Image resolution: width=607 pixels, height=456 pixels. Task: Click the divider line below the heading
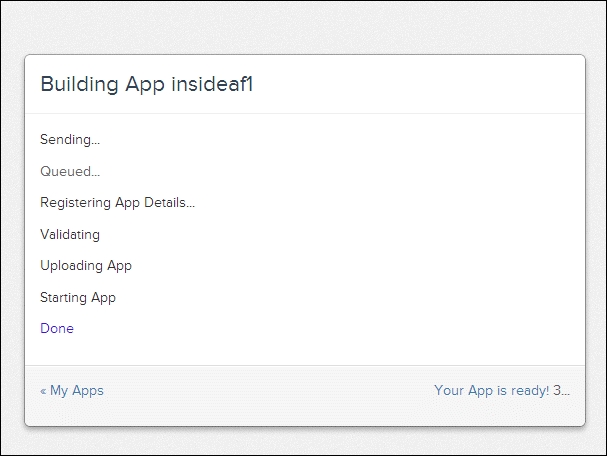[305, 113]
